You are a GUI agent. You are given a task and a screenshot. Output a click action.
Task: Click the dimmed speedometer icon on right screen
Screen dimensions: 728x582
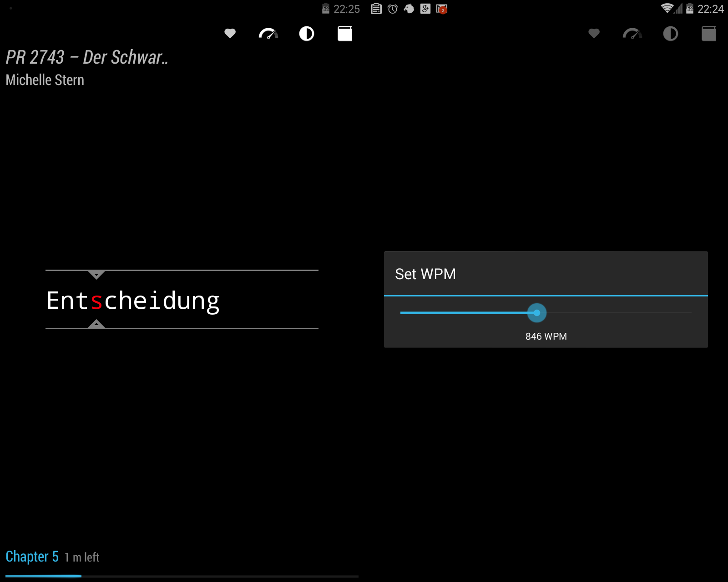pos(632,34)
